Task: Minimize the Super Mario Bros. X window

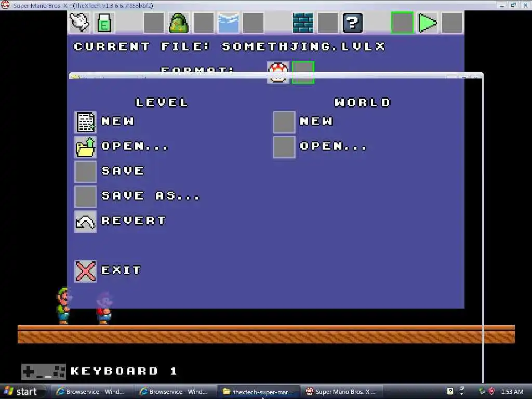Action: click(x=501, y=5)
